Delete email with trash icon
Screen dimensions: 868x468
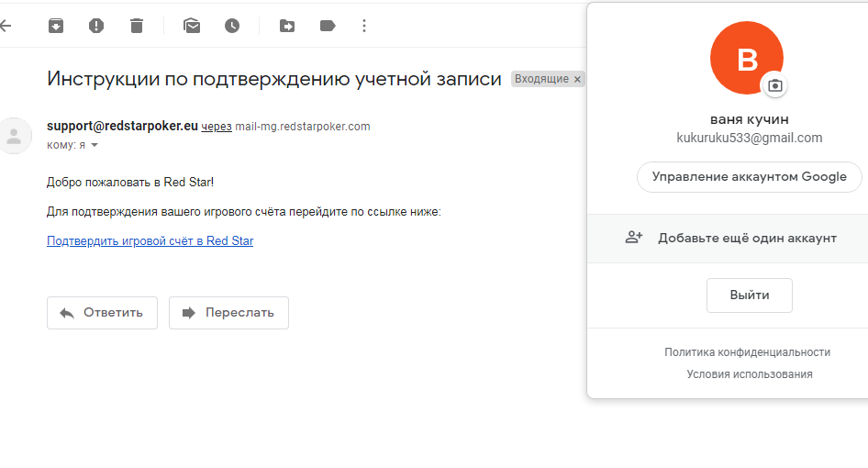[137, 26]
